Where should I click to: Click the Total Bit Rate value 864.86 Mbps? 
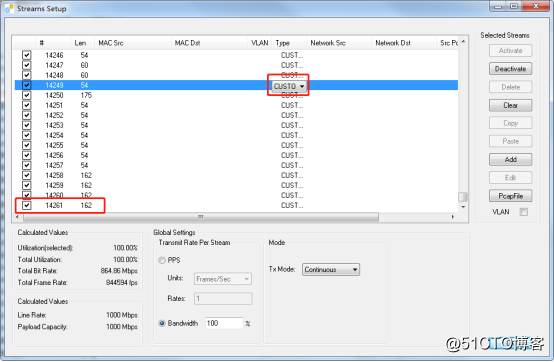click(119, 271)
